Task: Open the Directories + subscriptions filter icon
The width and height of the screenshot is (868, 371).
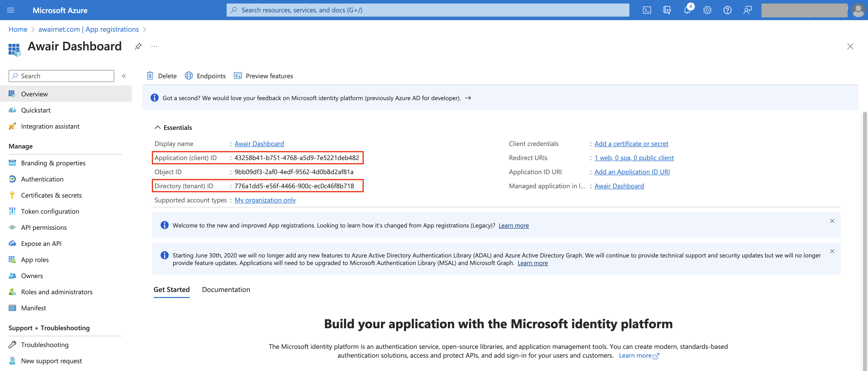Action: point(667,10)
